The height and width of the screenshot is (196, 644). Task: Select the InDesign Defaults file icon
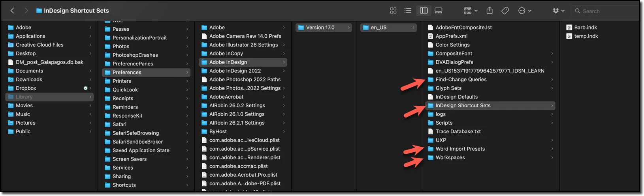pos(431,97)
